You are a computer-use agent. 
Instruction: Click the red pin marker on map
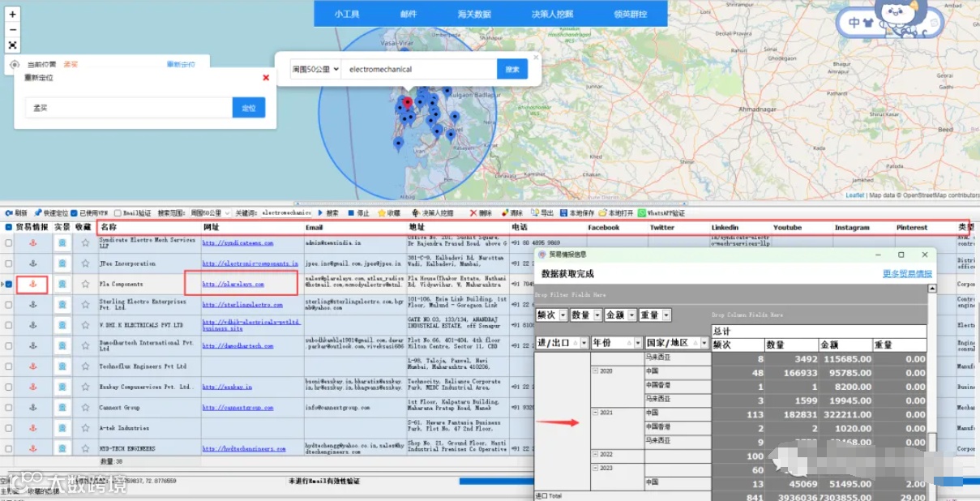408,104
